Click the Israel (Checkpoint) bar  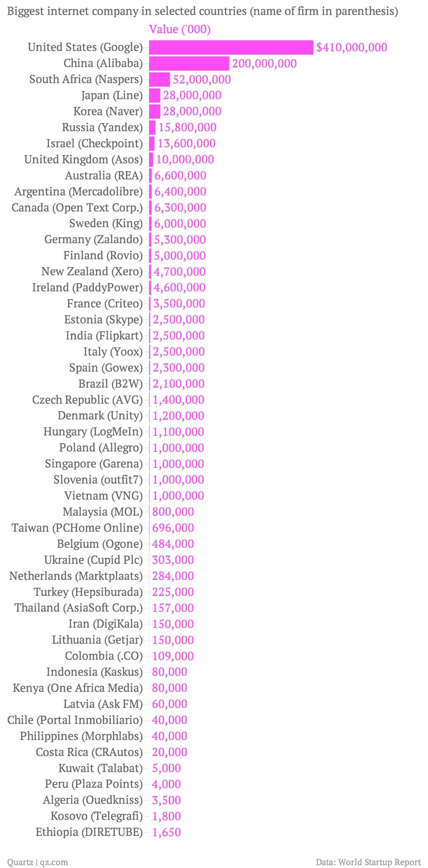coord(152,143)
